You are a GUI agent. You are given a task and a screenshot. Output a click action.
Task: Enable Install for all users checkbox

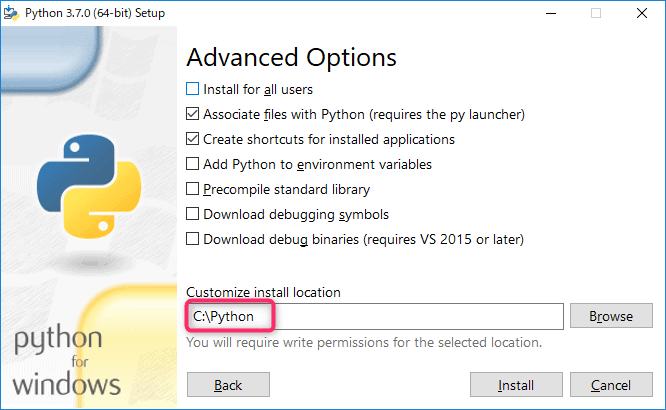[x=193, y=89]
